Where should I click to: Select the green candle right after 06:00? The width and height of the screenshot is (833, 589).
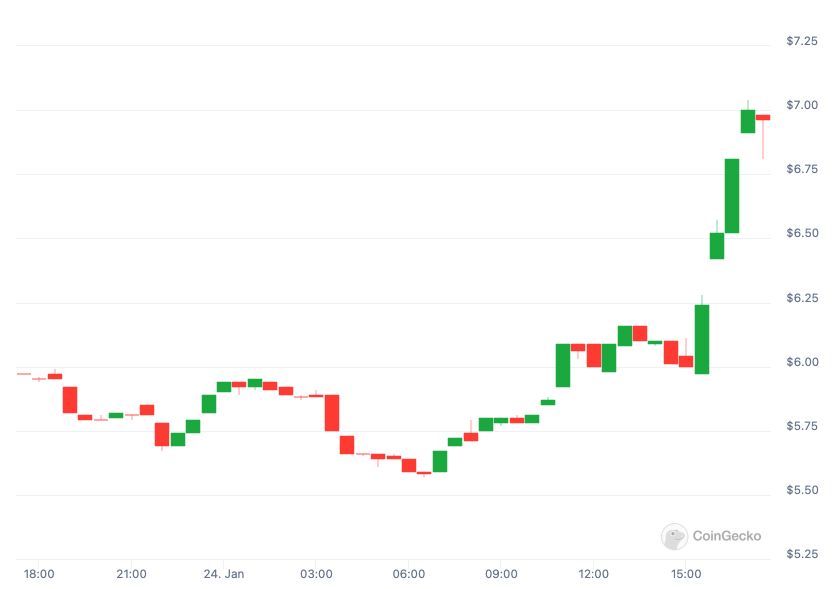(440, 462)
